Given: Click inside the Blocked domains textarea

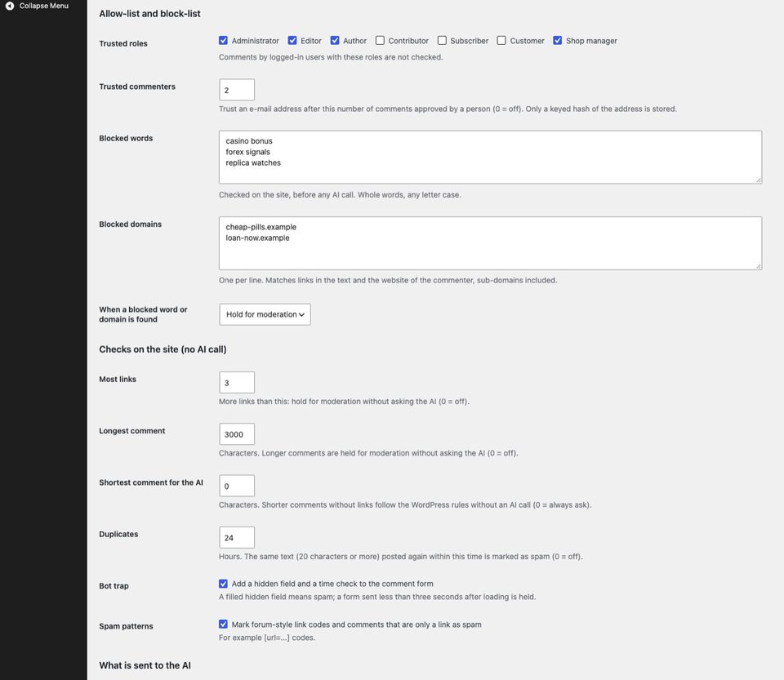Looking at the screenshot, I should click(x=491, y=243).
